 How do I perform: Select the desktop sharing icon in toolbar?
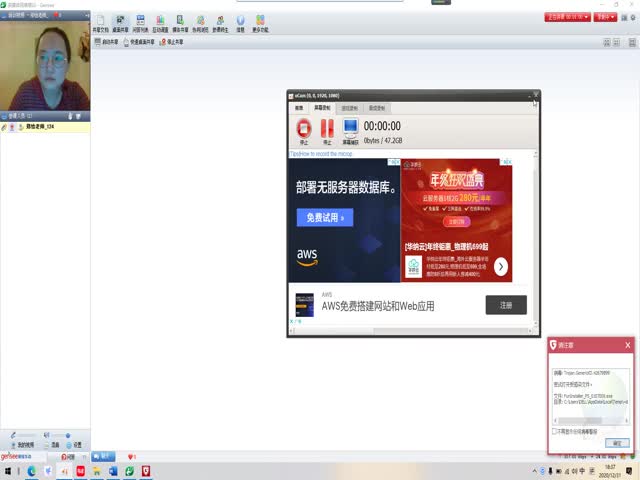120,24
